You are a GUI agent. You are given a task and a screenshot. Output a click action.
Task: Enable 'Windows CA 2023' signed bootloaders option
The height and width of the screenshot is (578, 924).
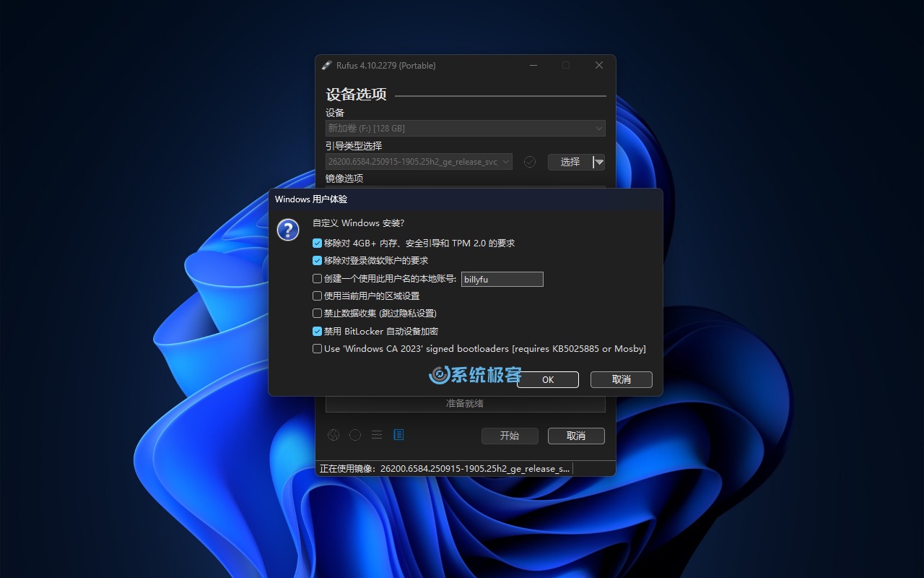click(317, 349)
